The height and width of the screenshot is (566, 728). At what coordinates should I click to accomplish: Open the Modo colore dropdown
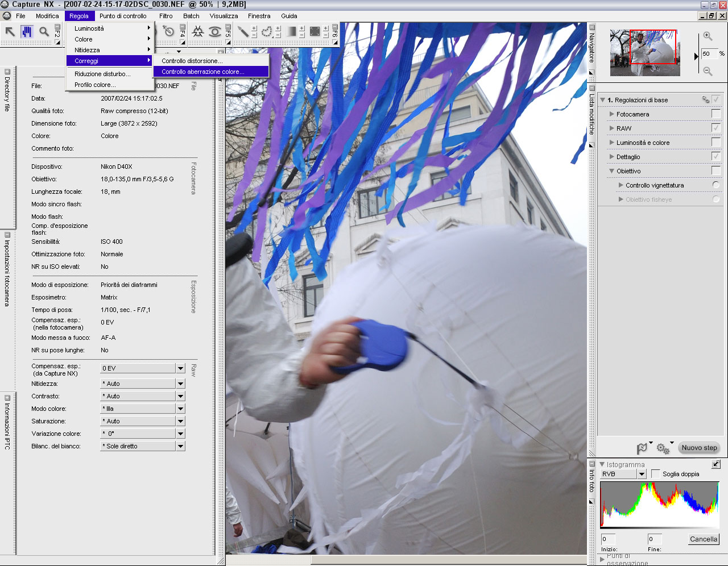click(180, 409)
